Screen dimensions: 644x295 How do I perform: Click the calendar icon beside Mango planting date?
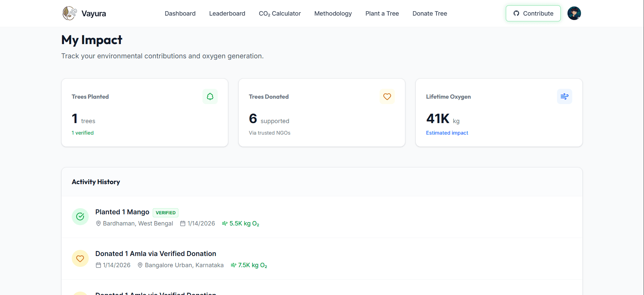point(183,223)
